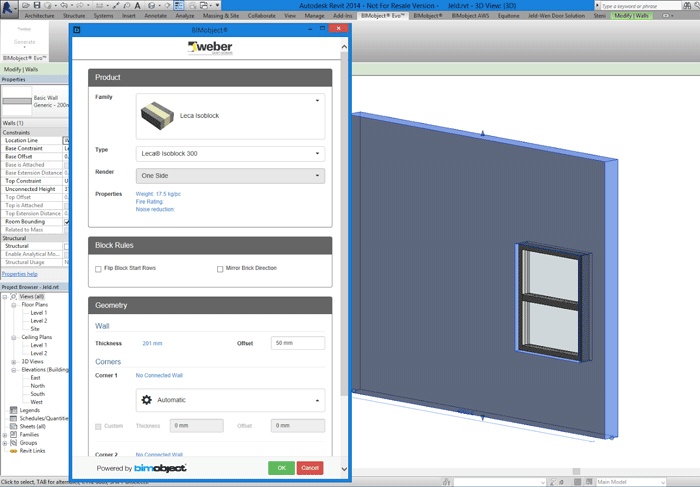This screenshot has width=700, height=487.
Task: Click the Legends icon in Project Browser
Action: 12,410
